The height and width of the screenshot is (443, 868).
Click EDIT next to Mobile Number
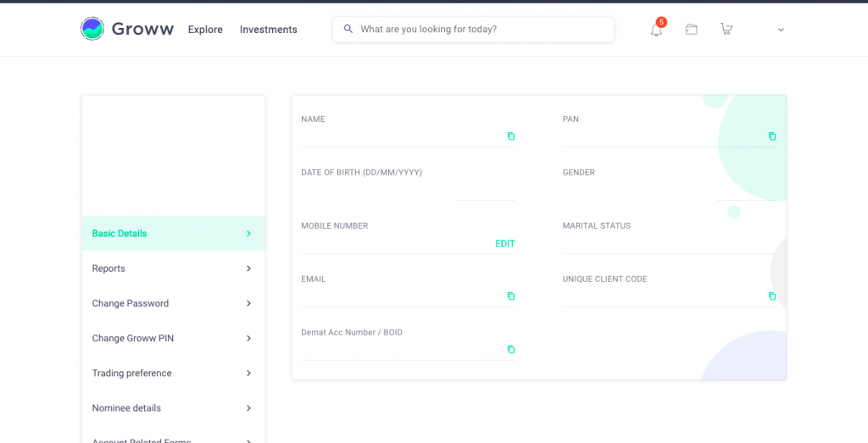pos(505,243)
